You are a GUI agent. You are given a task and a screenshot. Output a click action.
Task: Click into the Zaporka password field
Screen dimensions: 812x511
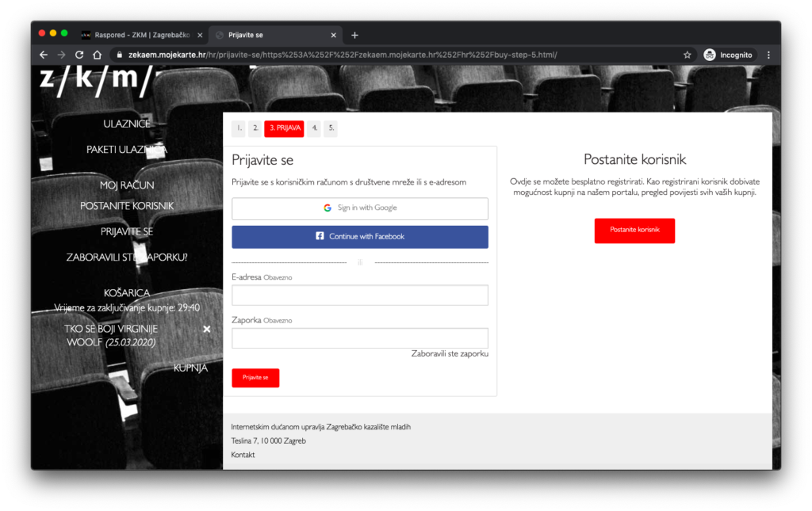tap(359, 338)
